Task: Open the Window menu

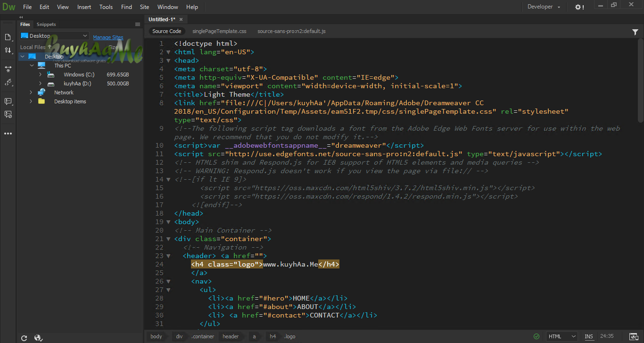Action: tap(168, 7)
